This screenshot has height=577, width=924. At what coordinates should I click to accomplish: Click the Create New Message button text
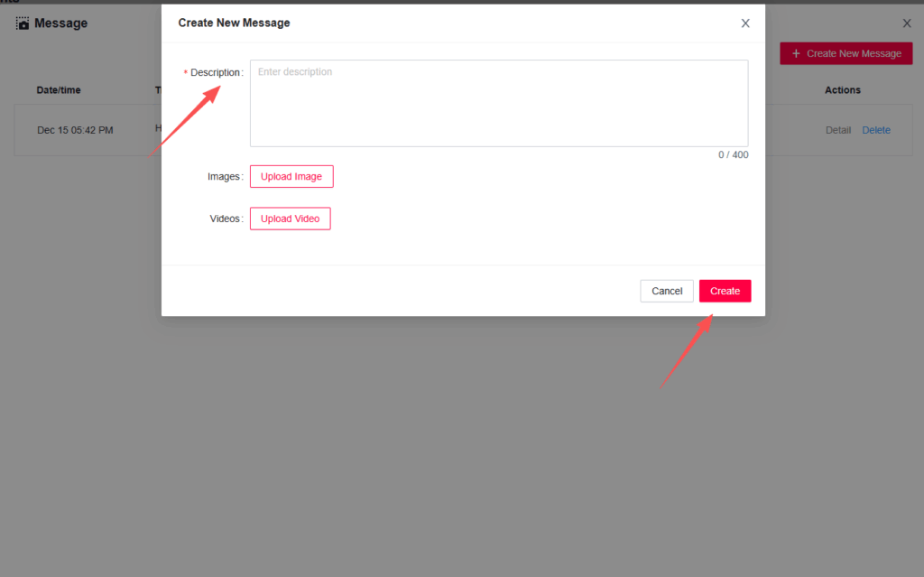point(853,53)
